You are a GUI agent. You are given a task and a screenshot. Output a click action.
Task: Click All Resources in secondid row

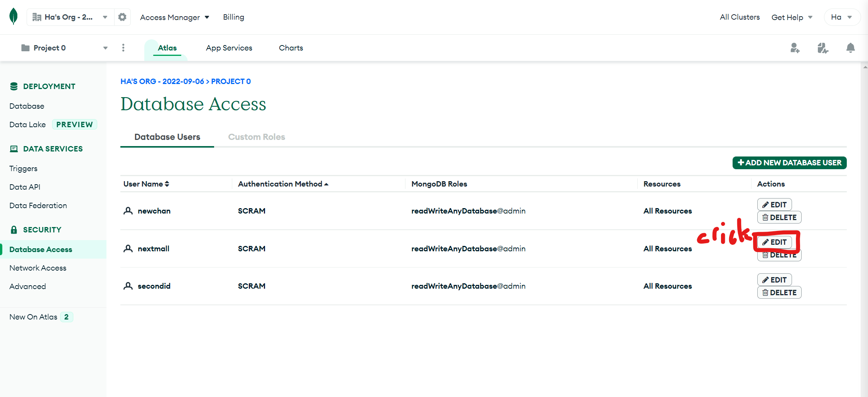pos(667,286)
